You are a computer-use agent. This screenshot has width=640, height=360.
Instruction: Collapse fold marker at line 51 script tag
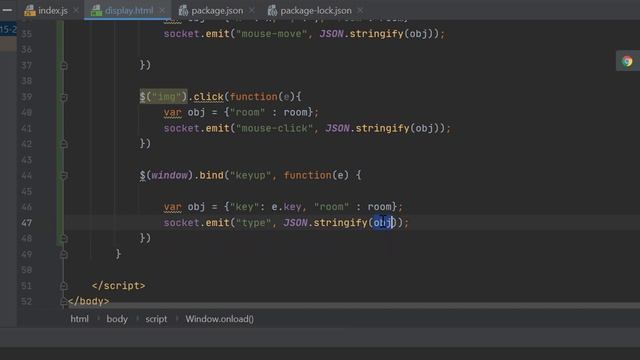pyautogui.click(x=64, y=286)
